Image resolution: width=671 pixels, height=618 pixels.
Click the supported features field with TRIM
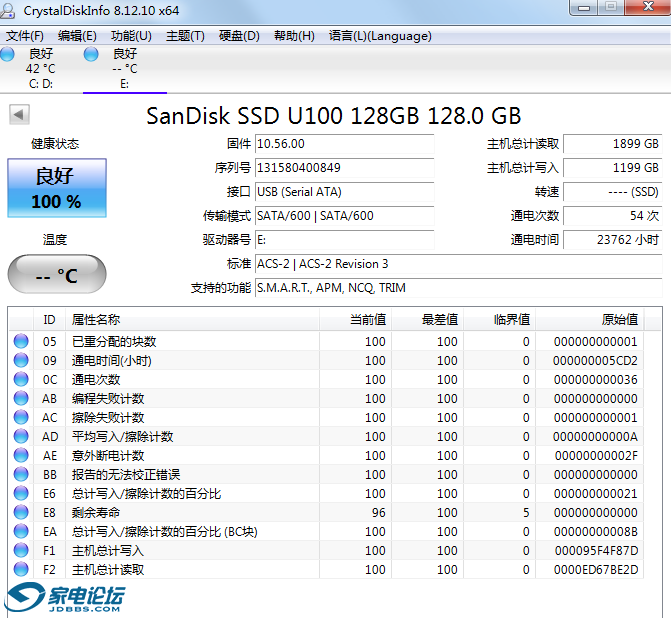(459, 288)
